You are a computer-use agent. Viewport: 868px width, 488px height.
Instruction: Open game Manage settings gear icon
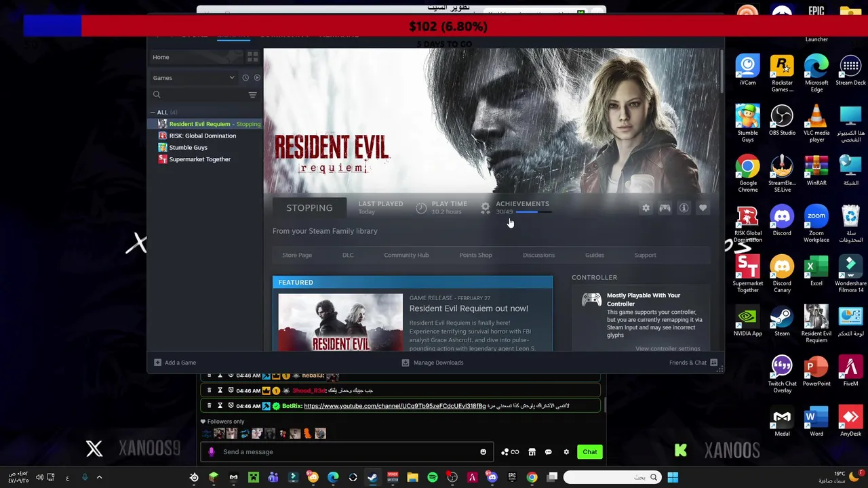(646, 208)
